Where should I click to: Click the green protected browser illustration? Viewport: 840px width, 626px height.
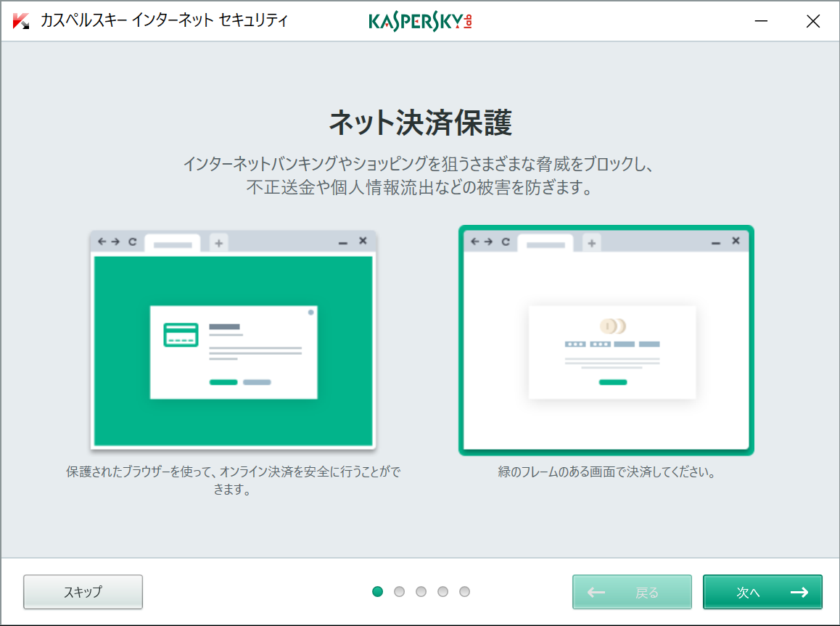tap(233, 341)
